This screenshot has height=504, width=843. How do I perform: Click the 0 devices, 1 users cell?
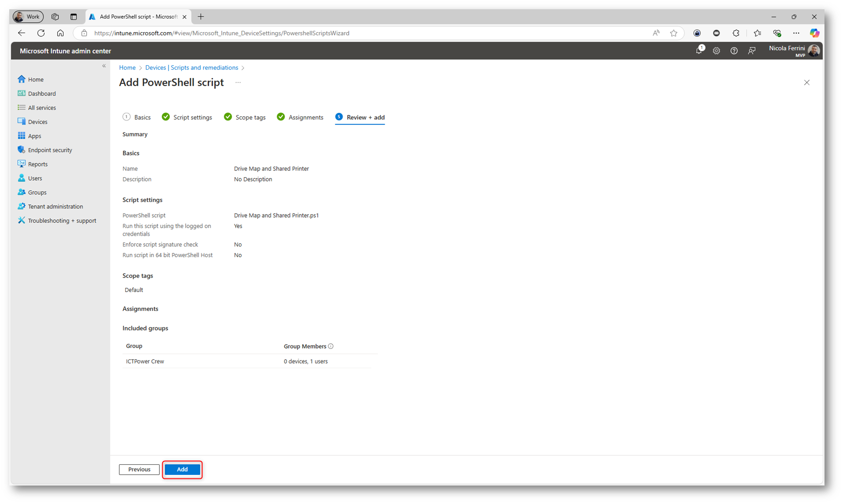(306, 361)
